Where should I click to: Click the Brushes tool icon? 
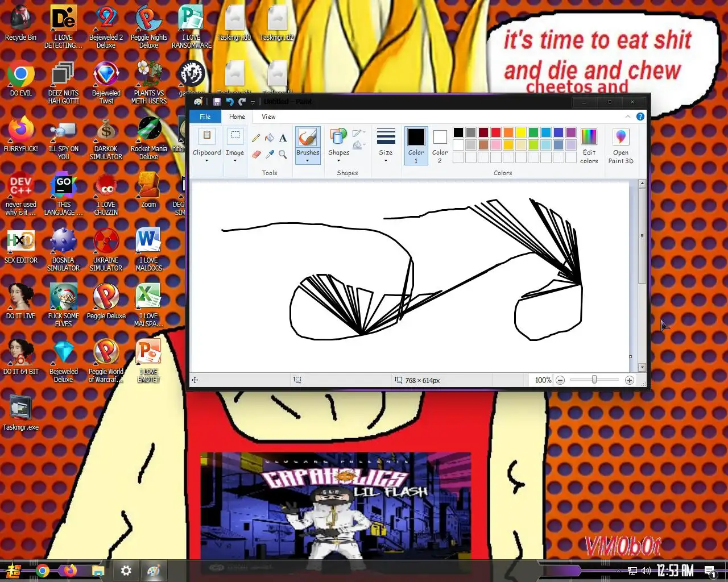point(308,138)
